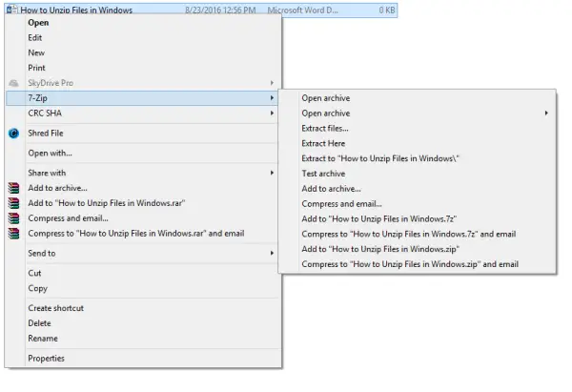Click the SkyDrive Pro cloud icon

coord(13,83)
